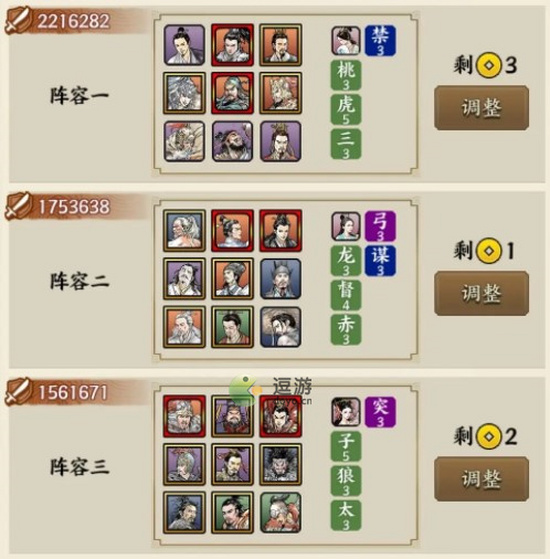Click 调整 button for 阵容二

[481, 293]
